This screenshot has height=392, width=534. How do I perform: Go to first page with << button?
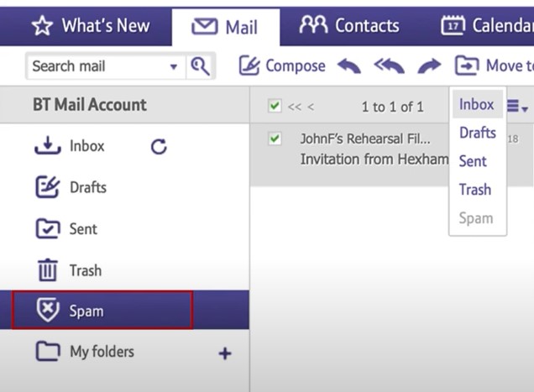(x=295, y=107)
